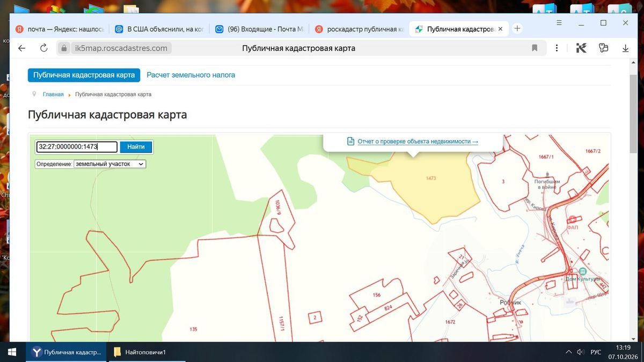Click the Найти search button
Screen dimensions: 644x362
click(x=136, y=147)
